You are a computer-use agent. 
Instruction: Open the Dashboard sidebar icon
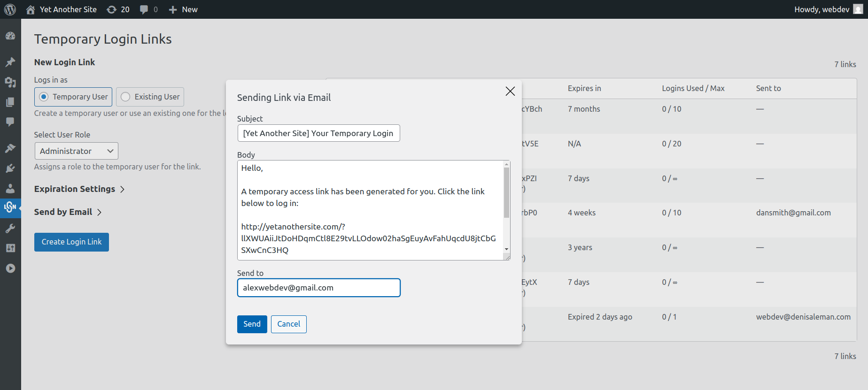click(x=10, y=36)
